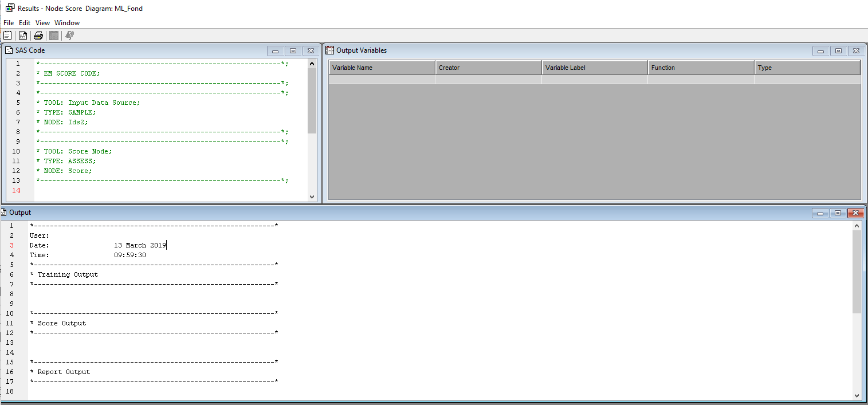868x405 pixels.
Task: Click the Output Variables panel title icon
Action: pos(331,50)
